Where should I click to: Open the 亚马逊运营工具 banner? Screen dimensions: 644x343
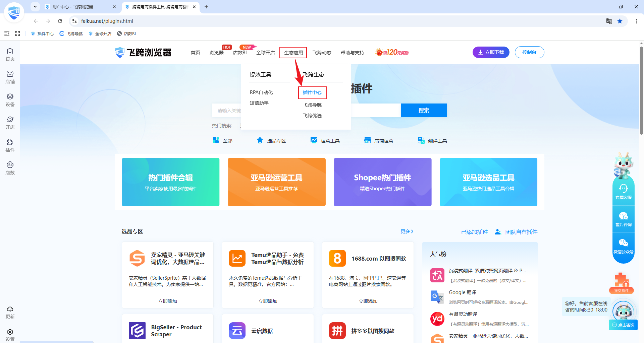pos(277,182)
